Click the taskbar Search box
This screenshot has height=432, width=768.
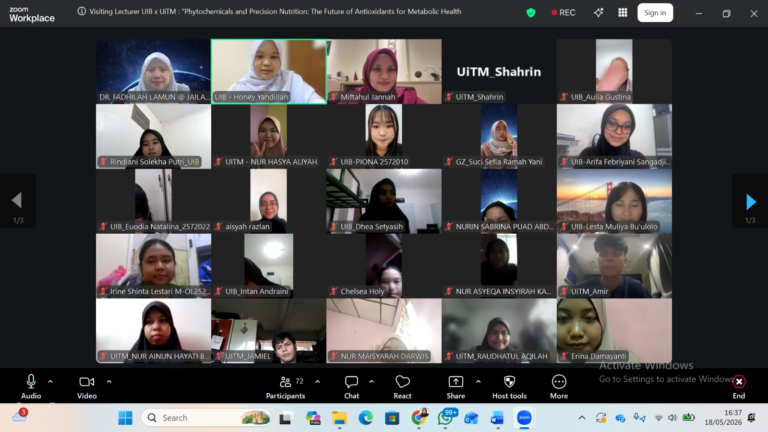(x=206, y=418)
